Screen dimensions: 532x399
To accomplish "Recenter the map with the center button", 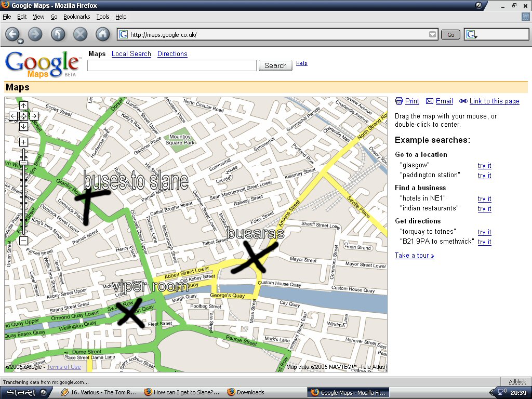I will (x=23, y=116).
